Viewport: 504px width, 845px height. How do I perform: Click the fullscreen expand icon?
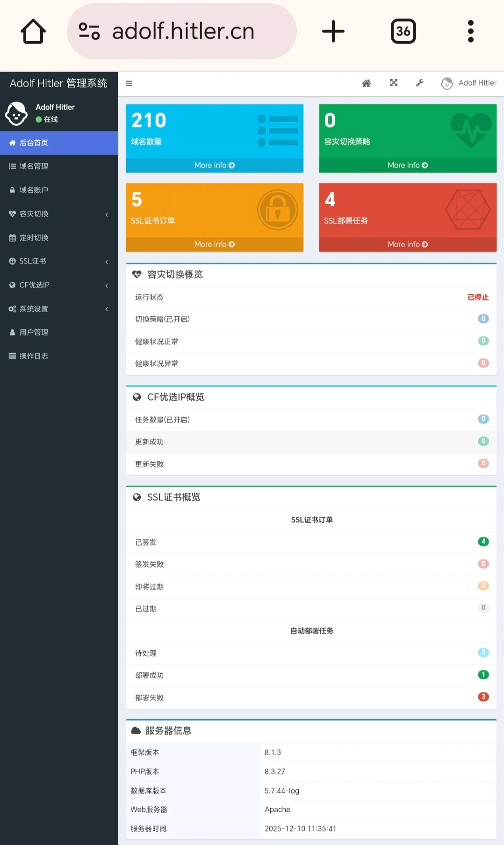click(394, 83)
